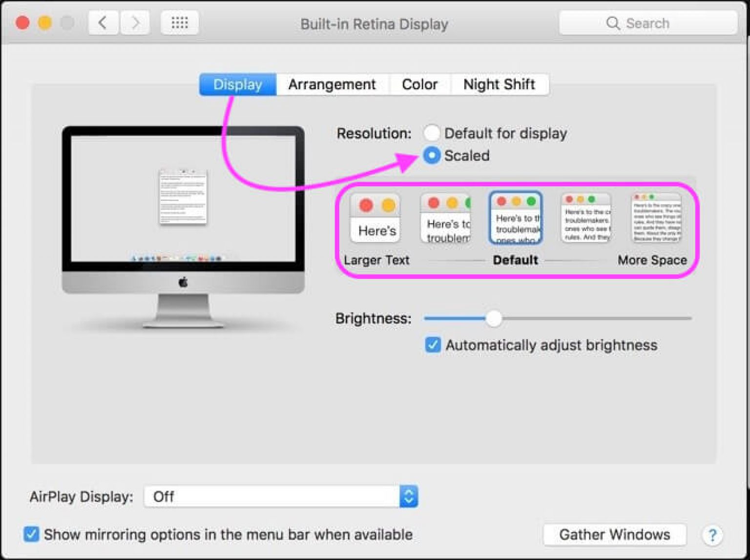Screen dimensions: 750x560
Task: Adjust the Brightness slider
Action: [494, 318]
